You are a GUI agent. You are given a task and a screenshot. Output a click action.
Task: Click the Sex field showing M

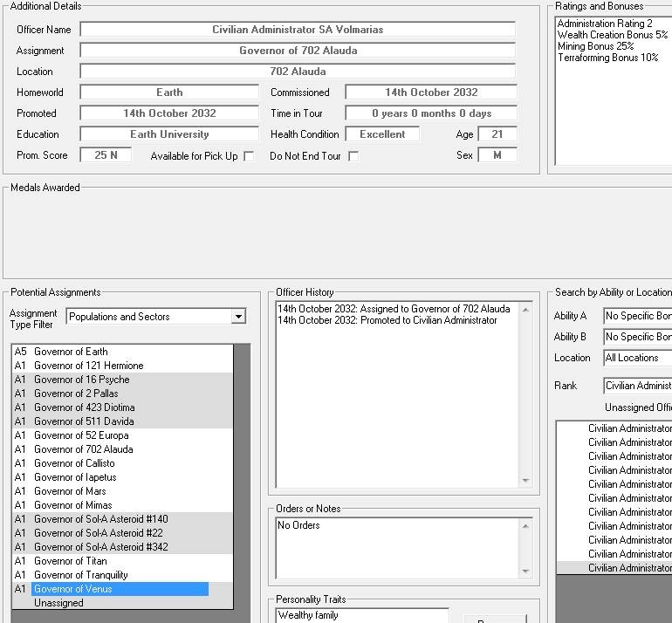497,155
